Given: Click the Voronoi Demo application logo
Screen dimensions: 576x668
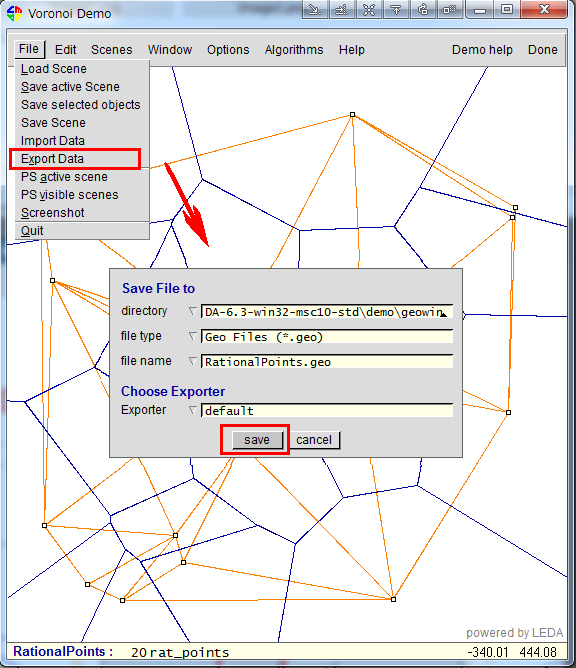Looking at the screenshot, I should pyautogui.click(x=14, y=13).
